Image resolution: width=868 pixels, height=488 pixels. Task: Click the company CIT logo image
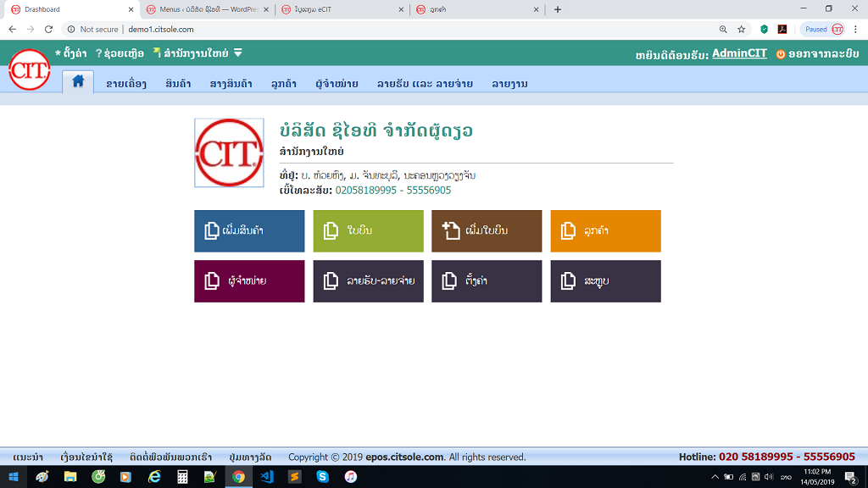[x=229, y=152]
